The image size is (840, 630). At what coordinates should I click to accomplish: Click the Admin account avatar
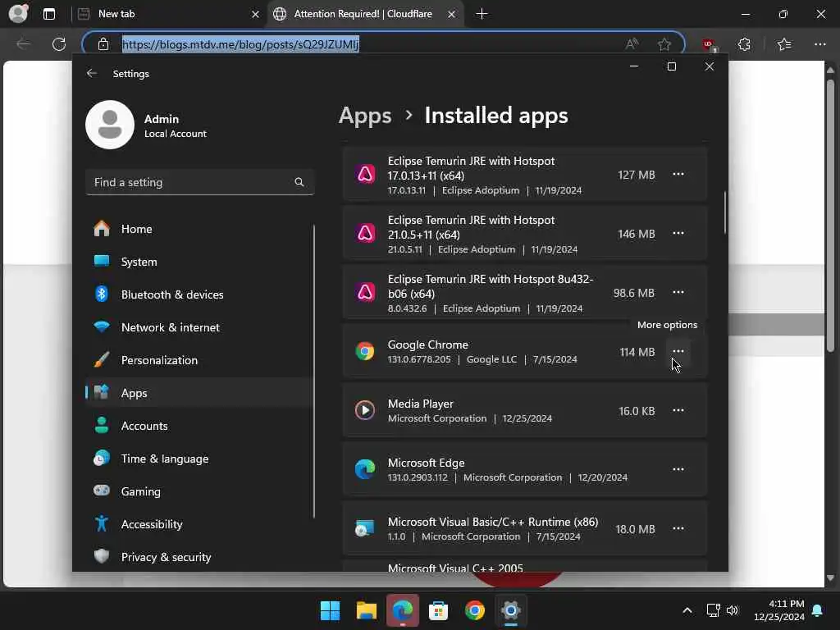click(x=110, y=125)
